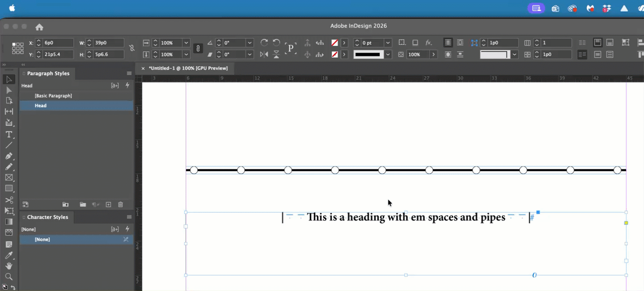Expand the opacity slider arrow
The height and width of the screenshot is (291, 644).
[433, 54]
